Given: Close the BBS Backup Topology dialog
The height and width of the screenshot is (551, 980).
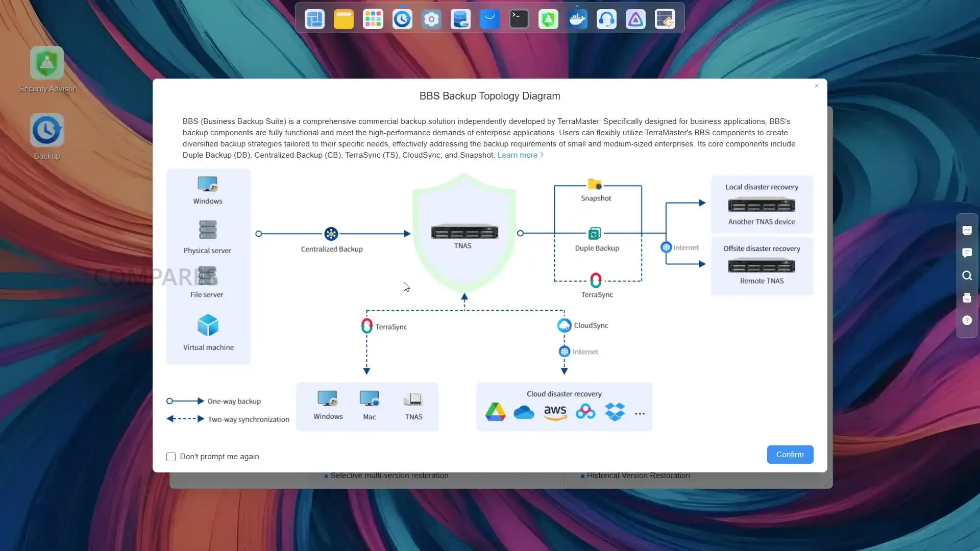Looking at the screenshot, I should pyautogui.click(x=817, y=86).
